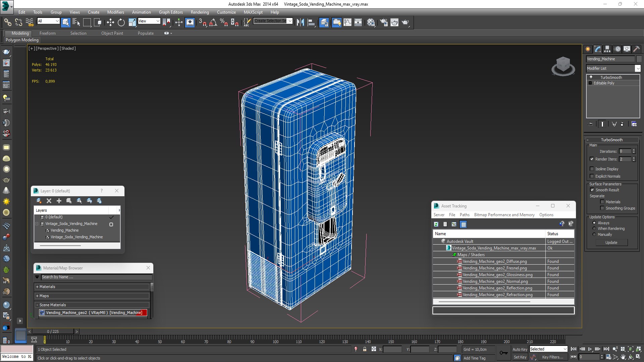Uncheck the Smooth Result checkbox

coord(592,190)
